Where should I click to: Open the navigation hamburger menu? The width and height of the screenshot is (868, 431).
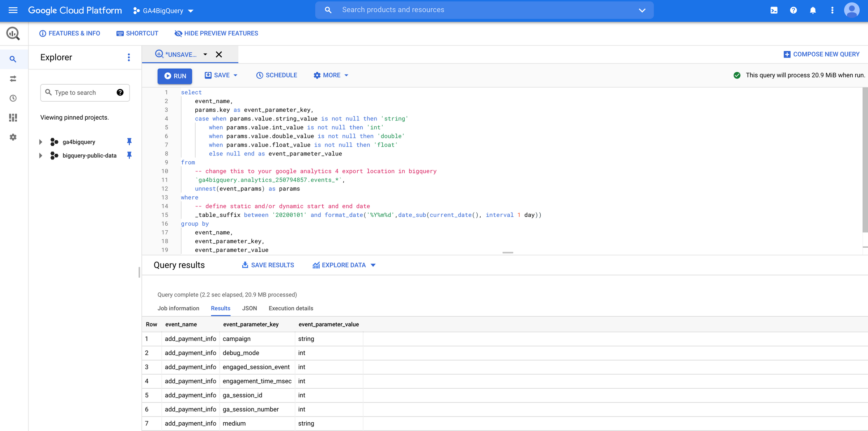point(13,10)
